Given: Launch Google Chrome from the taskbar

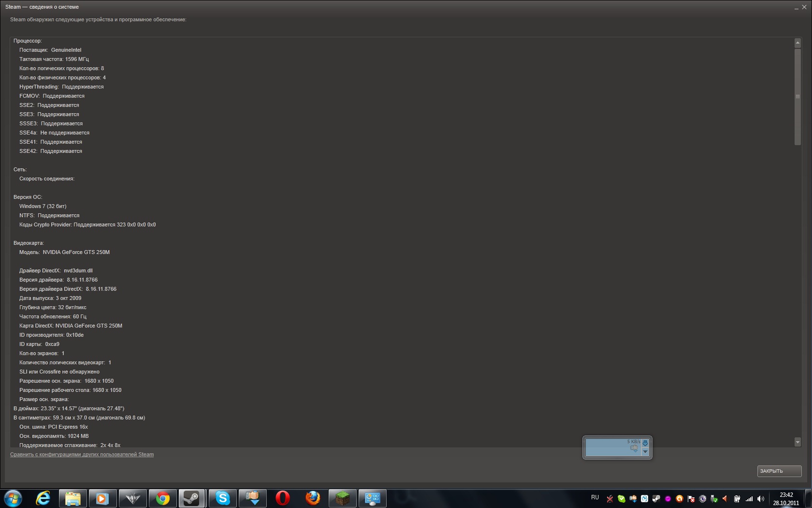Looking at the screenshot, I should coord(162,498).
